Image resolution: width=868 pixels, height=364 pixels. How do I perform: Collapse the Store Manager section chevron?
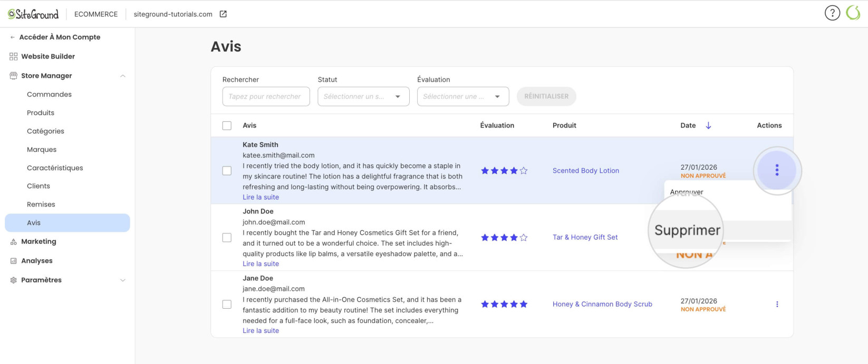123,76
